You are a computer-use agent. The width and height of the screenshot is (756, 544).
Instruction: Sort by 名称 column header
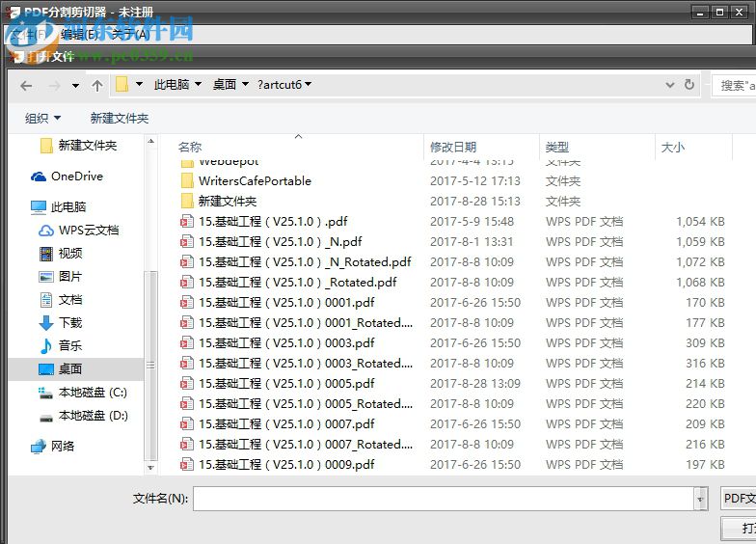click(189, 147)
